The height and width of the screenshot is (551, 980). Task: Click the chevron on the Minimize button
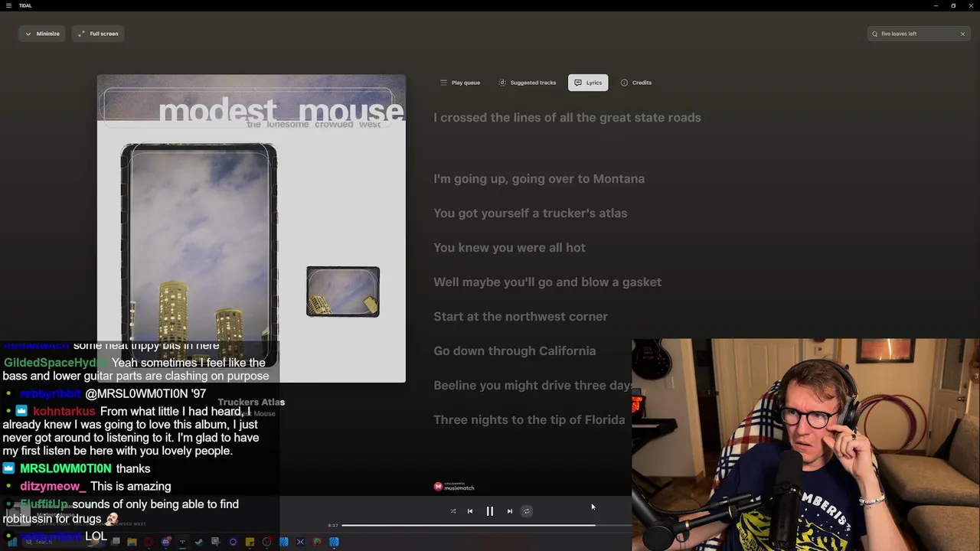[28, 34]
